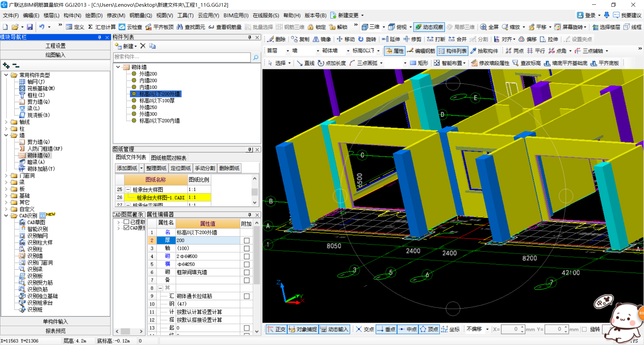Viewport: 644px width, 345px height.
Task: Expand the 基础 tree node
Action: [6, 196]
